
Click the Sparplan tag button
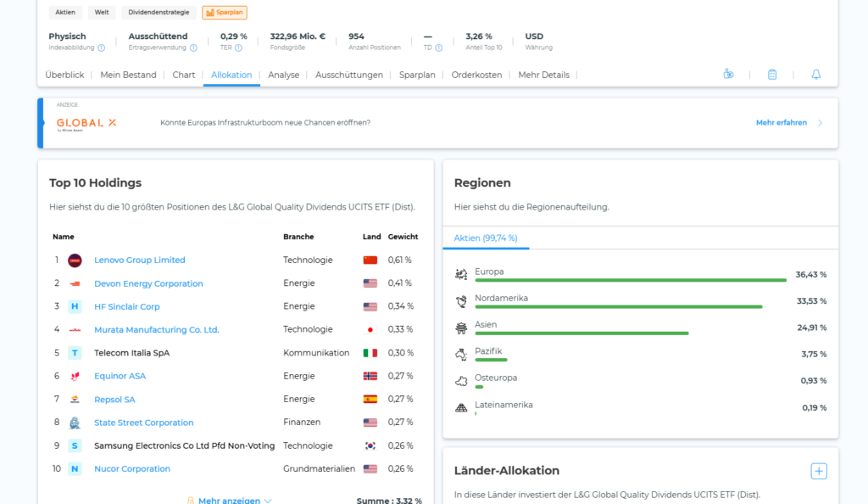(224, 12)
